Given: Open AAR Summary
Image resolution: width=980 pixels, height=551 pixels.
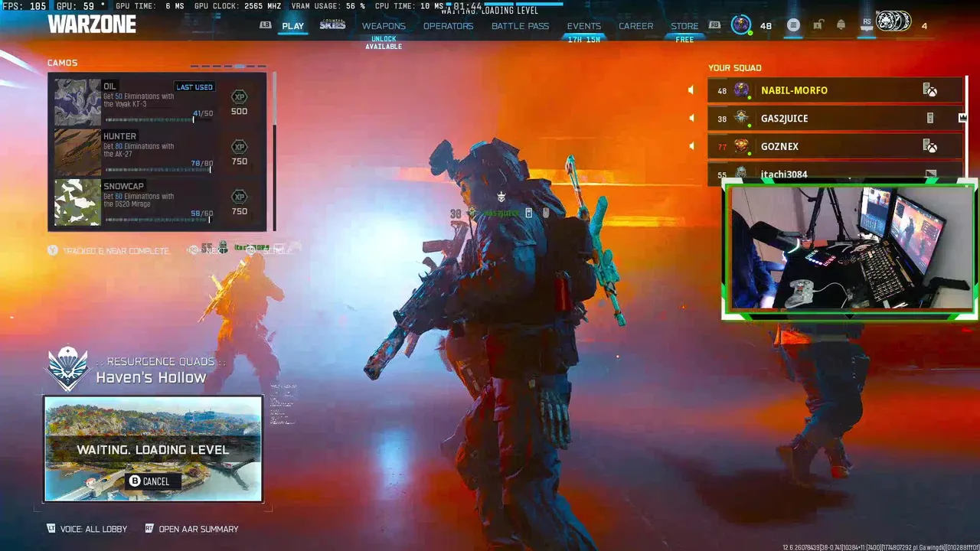Looking at the screenshot, I should pyautogui.click(x=191, y=529).
